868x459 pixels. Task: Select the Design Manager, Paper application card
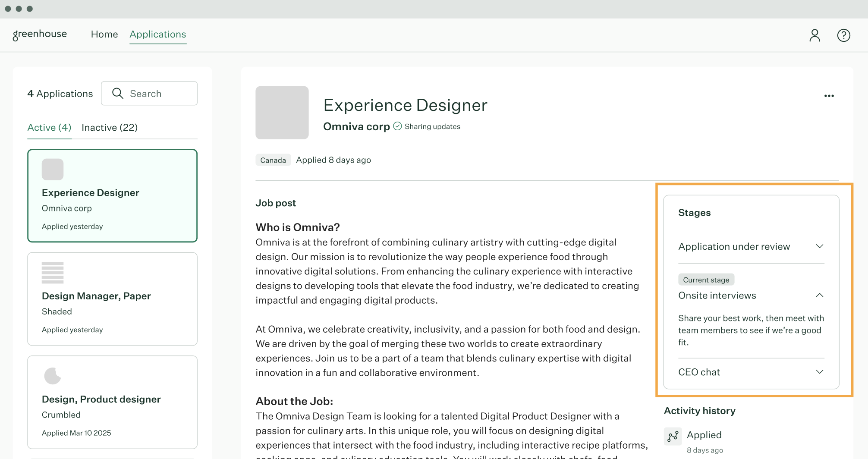point(112,299)
